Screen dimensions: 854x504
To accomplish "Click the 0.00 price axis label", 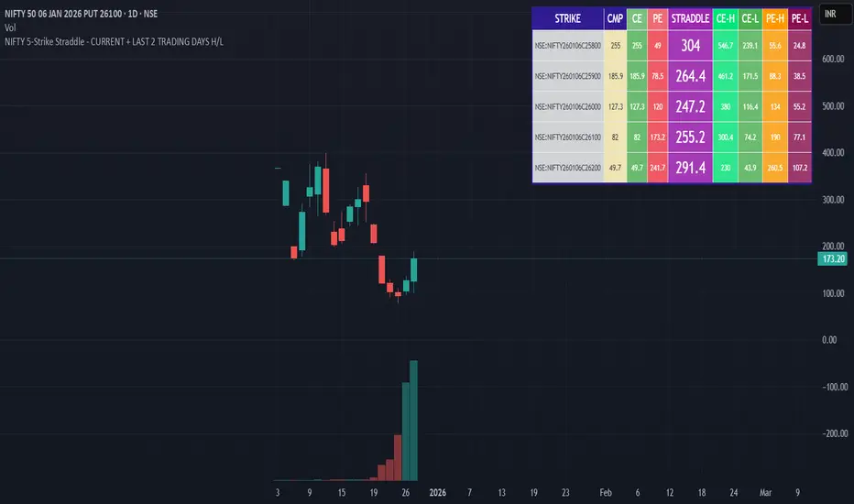I will tap(829, 340).
